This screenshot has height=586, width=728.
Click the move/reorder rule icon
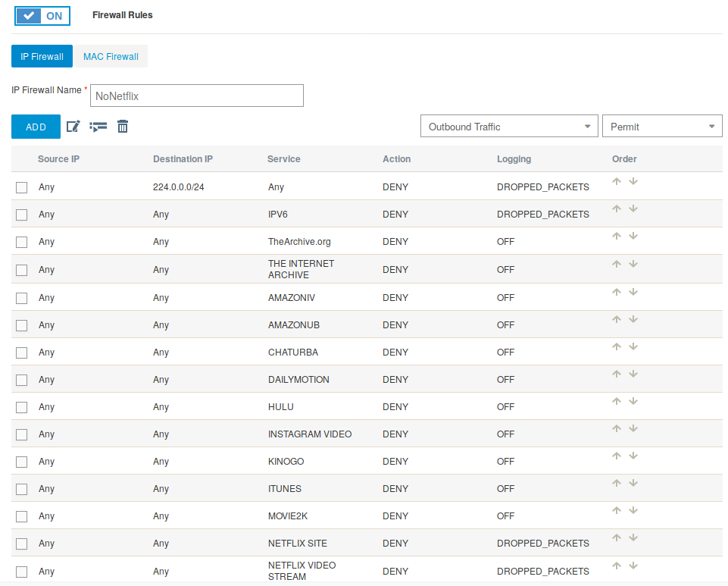98,127
